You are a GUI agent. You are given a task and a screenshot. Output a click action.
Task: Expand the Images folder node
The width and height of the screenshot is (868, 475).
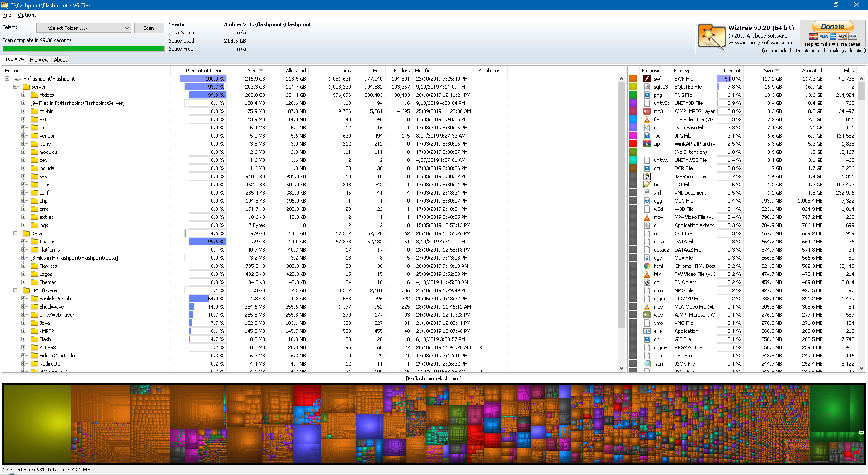[24, 242]
